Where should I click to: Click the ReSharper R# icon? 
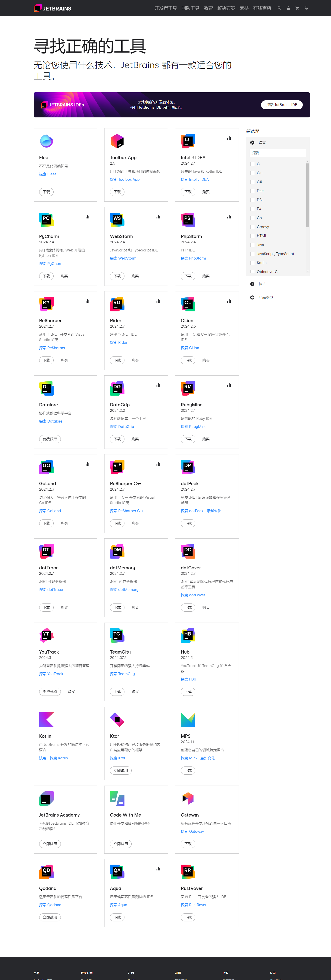46,304
